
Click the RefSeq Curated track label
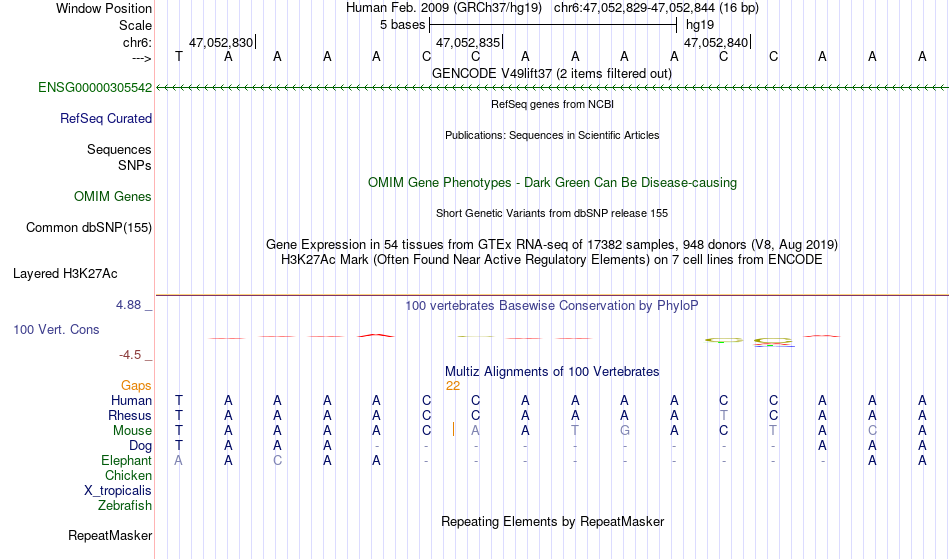tap(106, 119)
